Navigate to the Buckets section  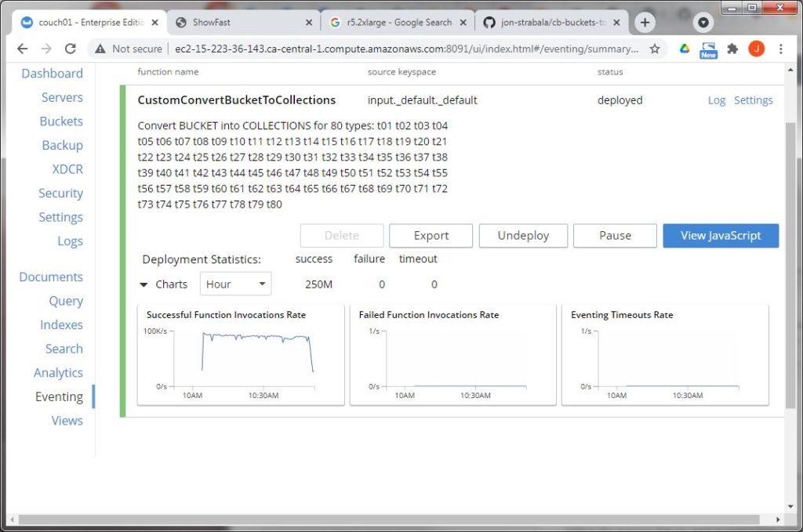click(x=61, y=121)
